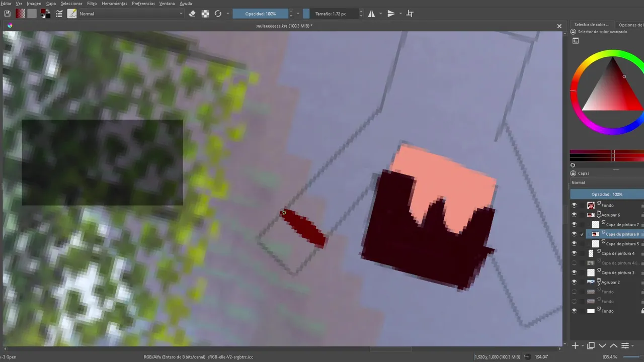Select the Capa de pintura 7 layer
The height and width of the screenshot is (362, 644).
[x=622, y=225]
